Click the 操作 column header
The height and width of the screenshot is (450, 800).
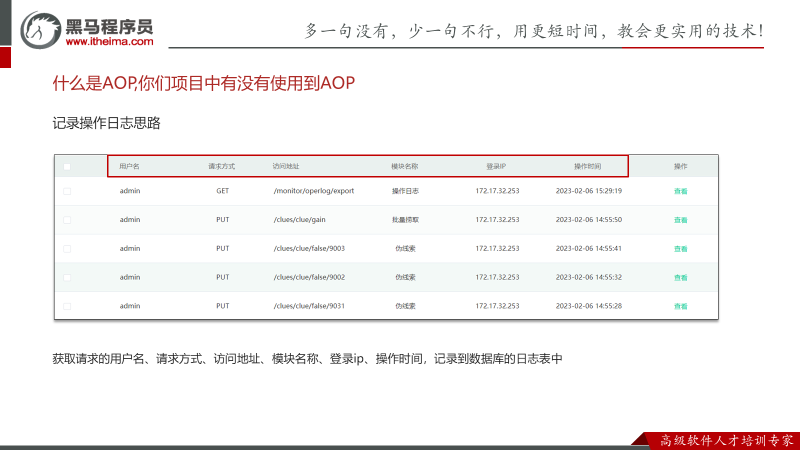681,166
